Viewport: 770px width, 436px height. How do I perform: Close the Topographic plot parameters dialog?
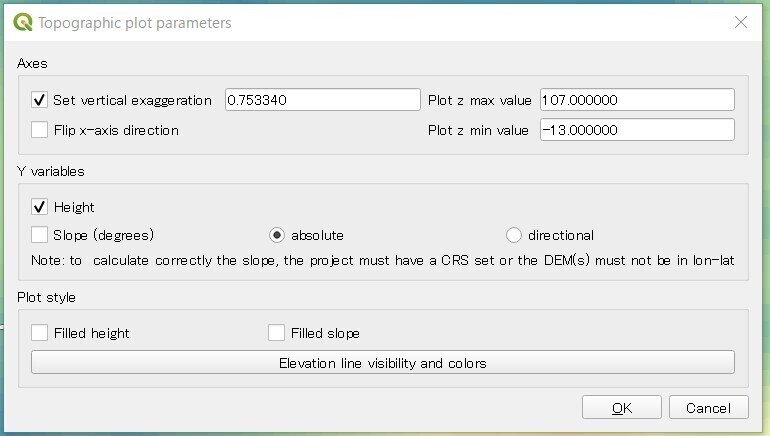(x=741, y=22)
